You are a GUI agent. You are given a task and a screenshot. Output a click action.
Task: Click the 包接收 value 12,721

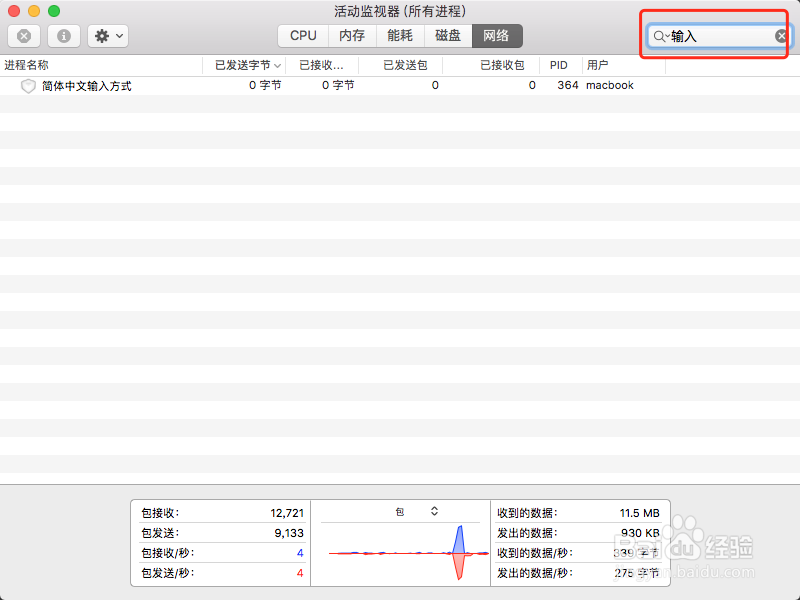coord(287,513)
